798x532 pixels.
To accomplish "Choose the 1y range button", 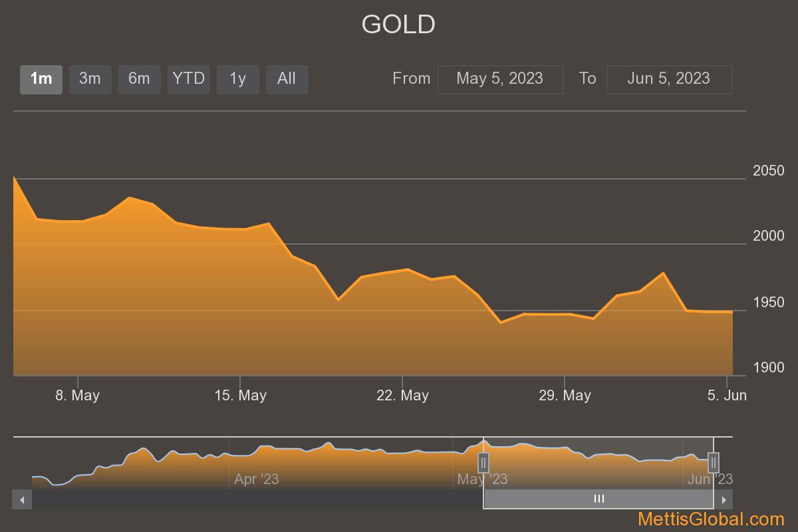I will tap(238, 79).
